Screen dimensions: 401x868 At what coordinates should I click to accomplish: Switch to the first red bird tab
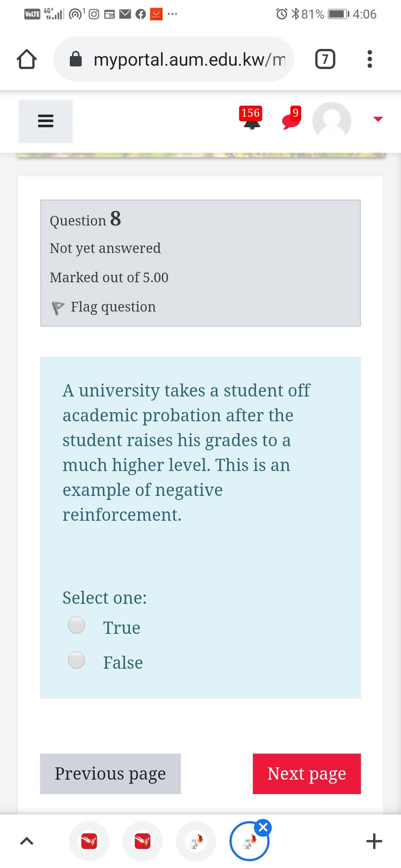[89, 841]
